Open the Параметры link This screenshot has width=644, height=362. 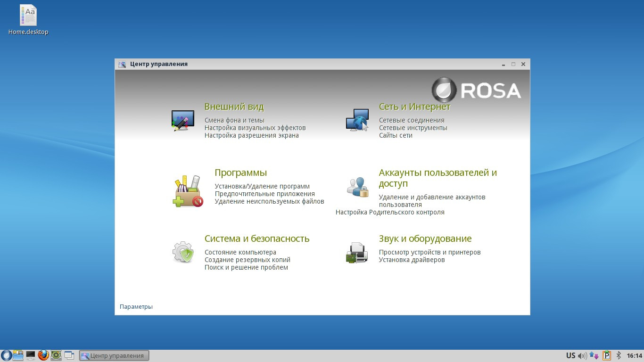click(x=136, y=307)
